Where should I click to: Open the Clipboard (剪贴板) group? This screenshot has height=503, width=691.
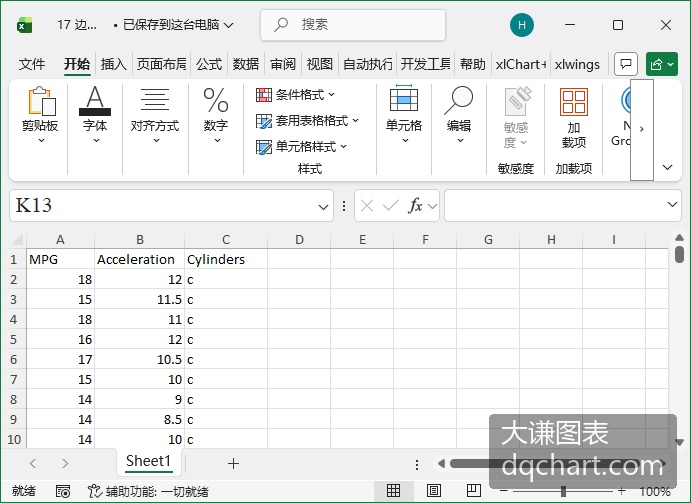40,116
